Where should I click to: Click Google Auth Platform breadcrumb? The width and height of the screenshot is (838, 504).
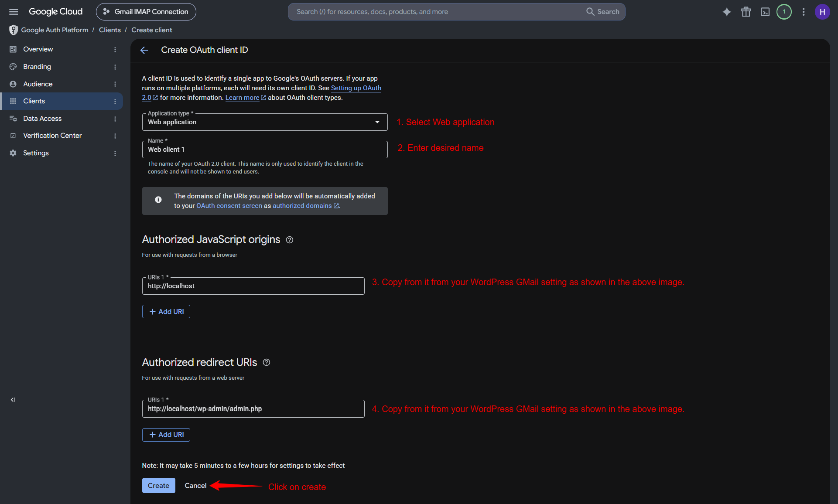(x=55, y=30)
